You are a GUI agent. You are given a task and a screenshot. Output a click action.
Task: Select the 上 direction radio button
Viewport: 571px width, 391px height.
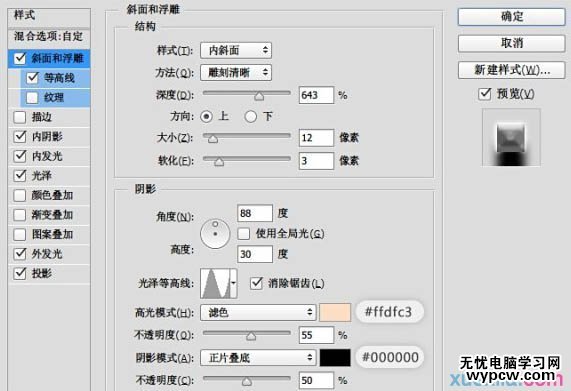[206, 116]
